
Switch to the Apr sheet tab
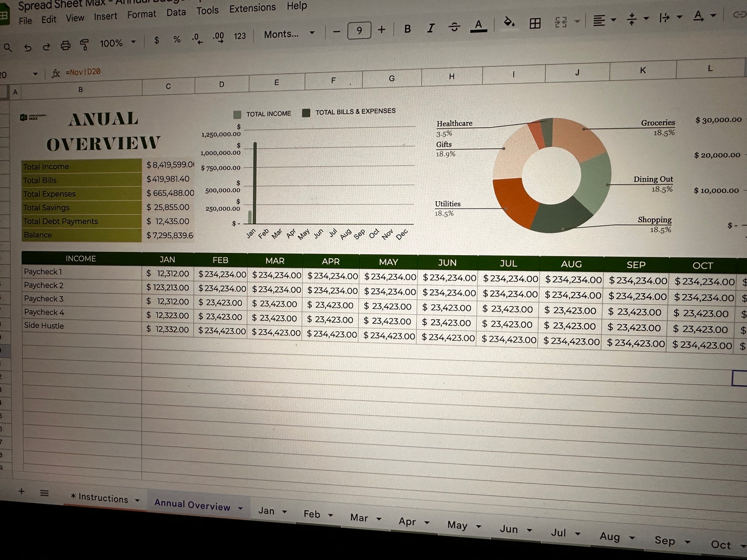click(x=407, y=521)
